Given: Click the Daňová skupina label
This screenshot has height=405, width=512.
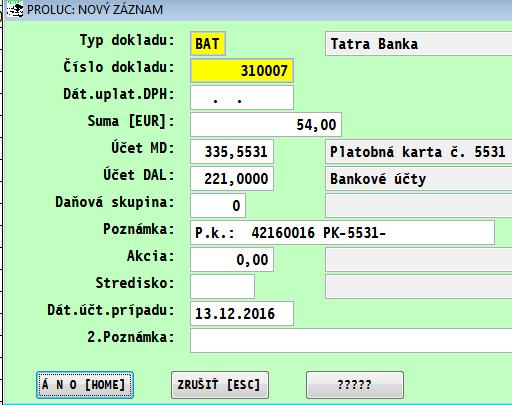Looking at the screenshot, I should click(x=115, y=202).
